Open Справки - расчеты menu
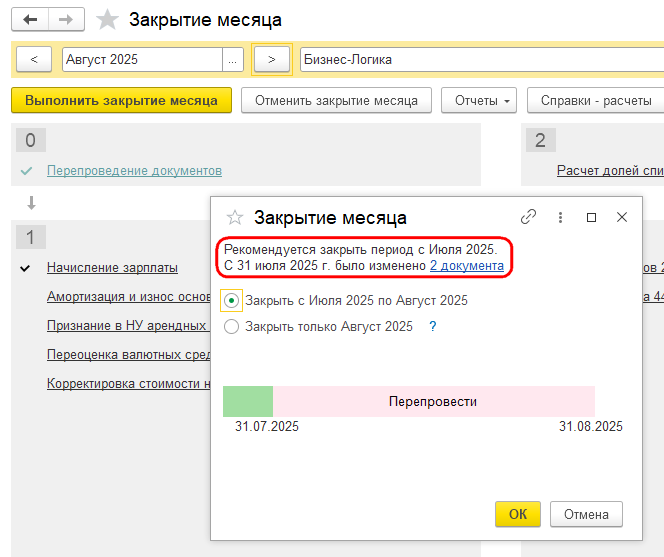 click(x=595, y=100)
